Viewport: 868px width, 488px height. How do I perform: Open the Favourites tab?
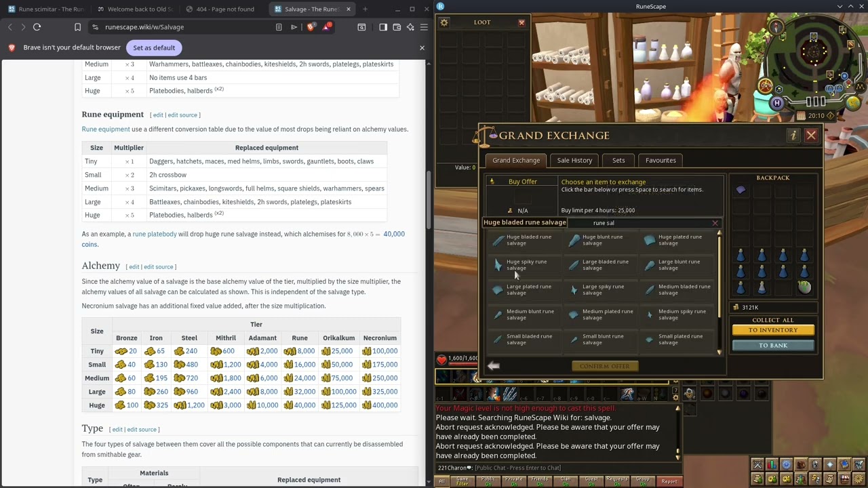[660, 161]
